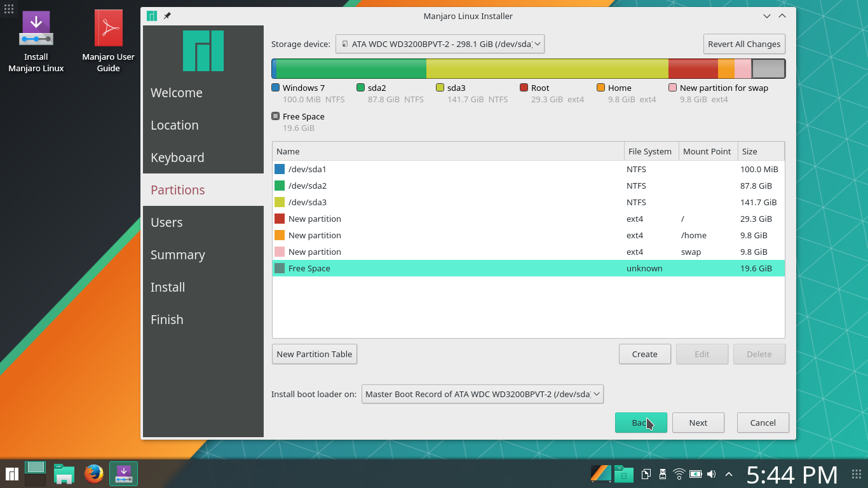Screen dimensions: 868x488
Task: Open the Wi-Fi network indicator icon
Action: pyautogui.click(x=679, y=473)
